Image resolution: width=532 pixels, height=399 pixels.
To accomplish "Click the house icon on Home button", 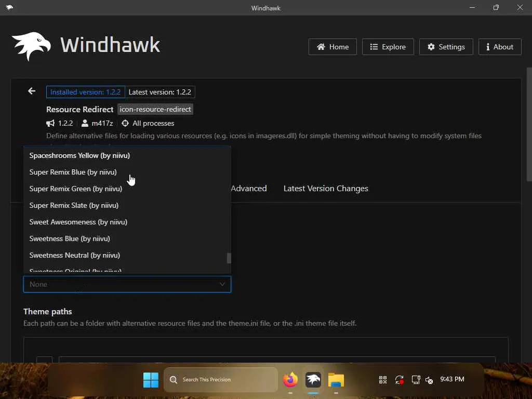I will (x=321, y=47).
